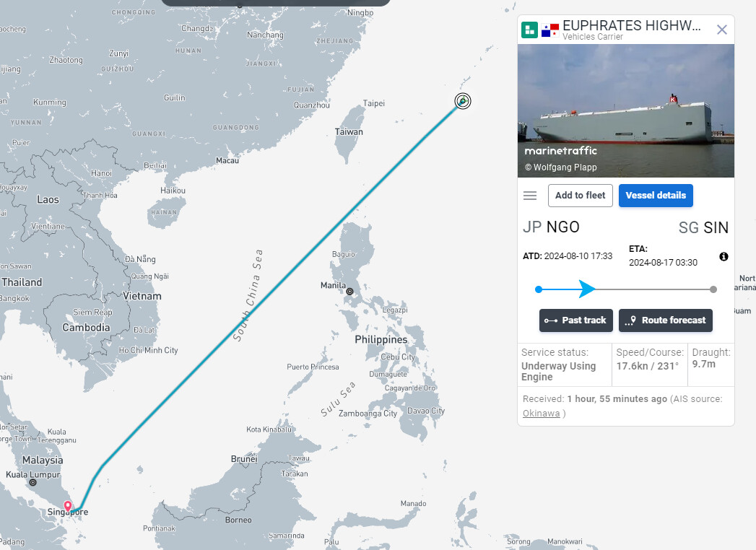Image resolution: width=756 pixels, height=550 pixels.
Task: Click the voyage progress arrow indicator
Action: point(587,289)
